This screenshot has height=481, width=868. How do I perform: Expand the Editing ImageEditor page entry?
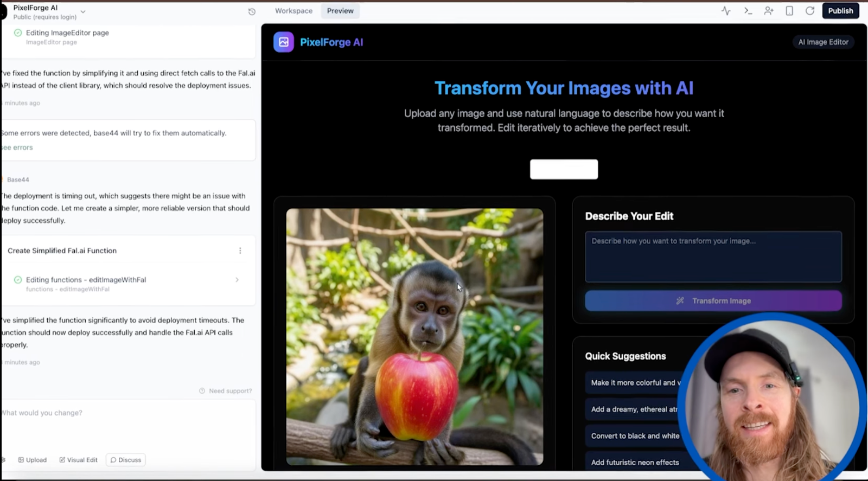(x=67, y=33)
